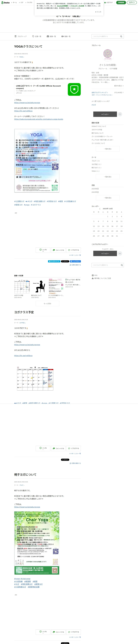This screenshot has height=644, width=138.
Task: Click hashtag #小田急線ヨガ
Action: coord(70,201)
